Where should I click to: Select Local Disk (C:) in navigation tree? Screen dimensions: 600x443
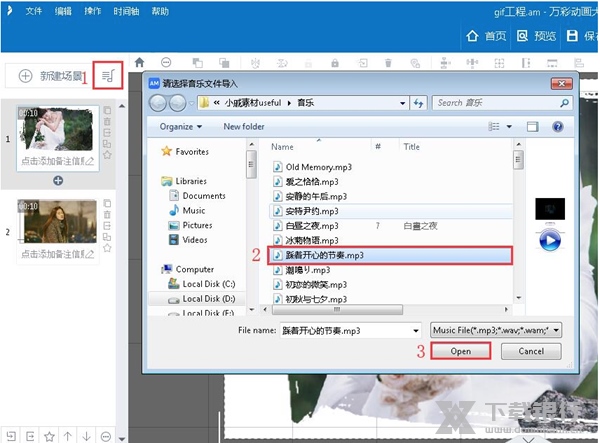click(x=207, y=284)
